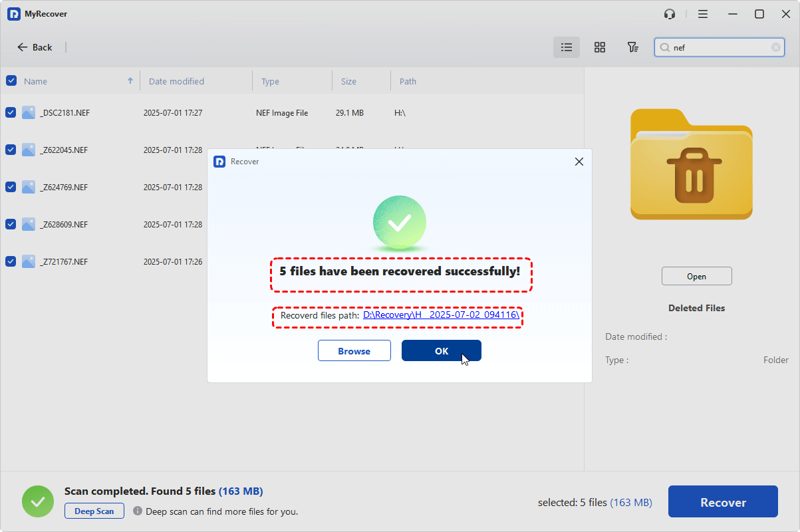Click the file icon of _Z622045.NEF
Image resolution: width=800 pixels, height=532 pixels.
tap(28, 150)
